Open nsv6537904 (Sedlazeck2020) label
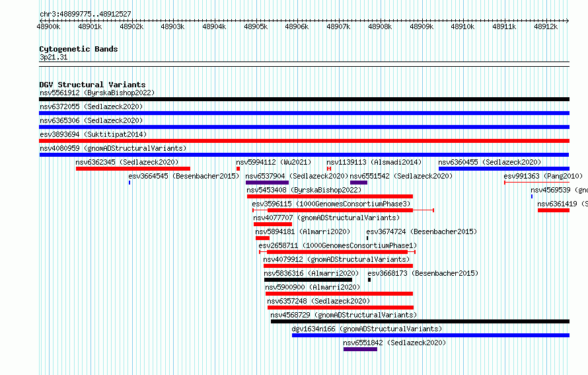 coord(297,176)
